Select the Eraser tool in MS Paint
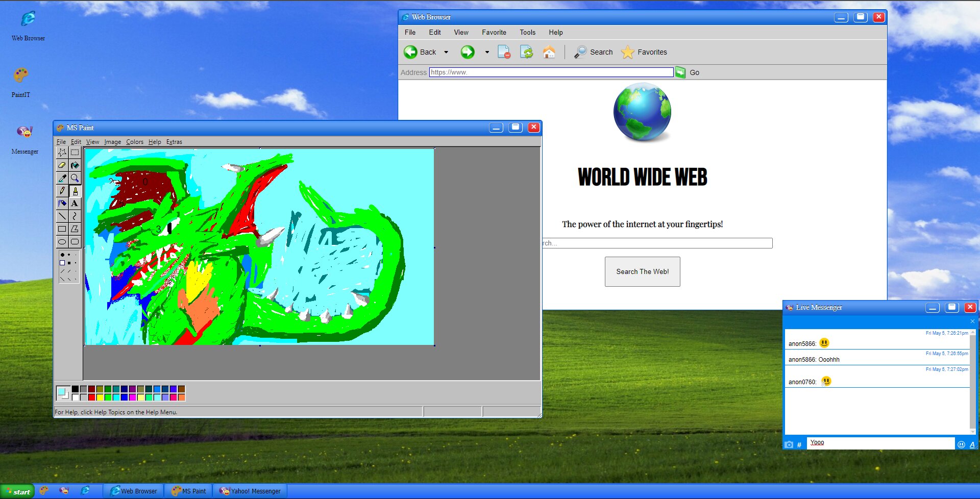 pos(62,165)
